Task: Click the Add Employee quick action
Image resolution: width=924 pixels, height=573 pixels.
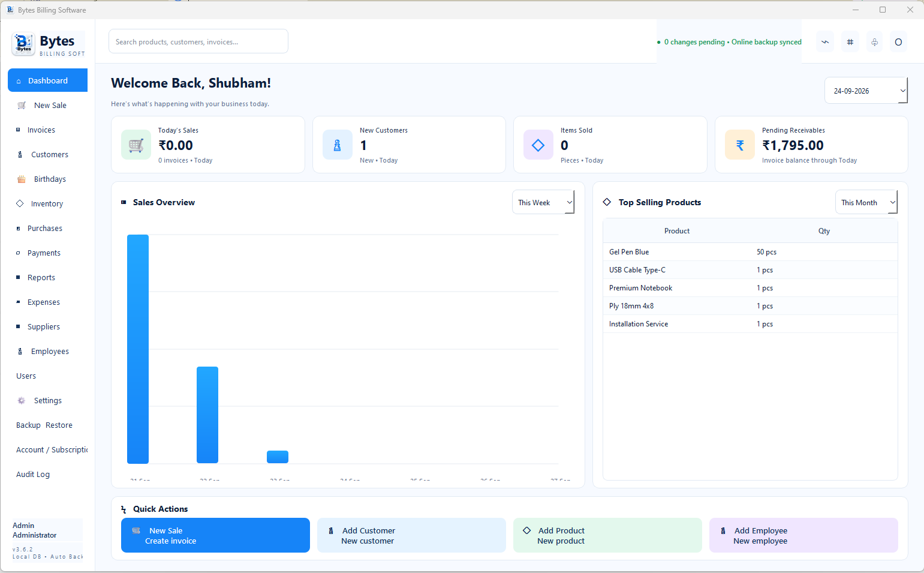Action: 803,535
